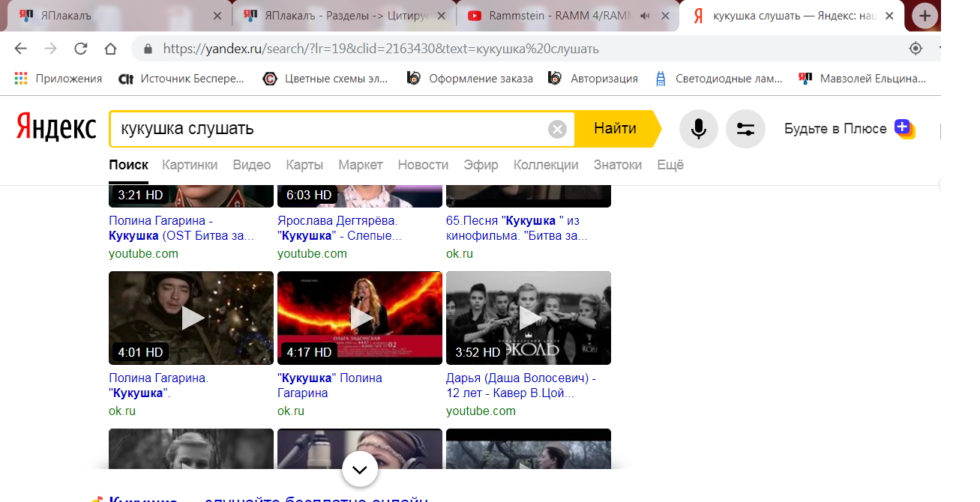Go forward in browser history
This screenshot has height=502, width=980.
(50, 49)
